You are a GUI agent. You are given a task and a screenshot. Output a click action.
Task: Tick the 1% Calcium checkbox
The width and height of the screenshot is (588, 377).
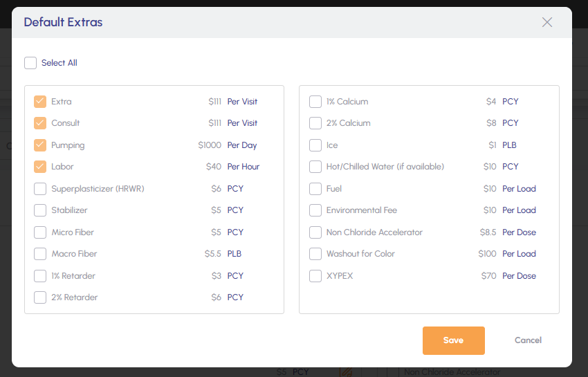pyautogui.click(x=315, y=102)
